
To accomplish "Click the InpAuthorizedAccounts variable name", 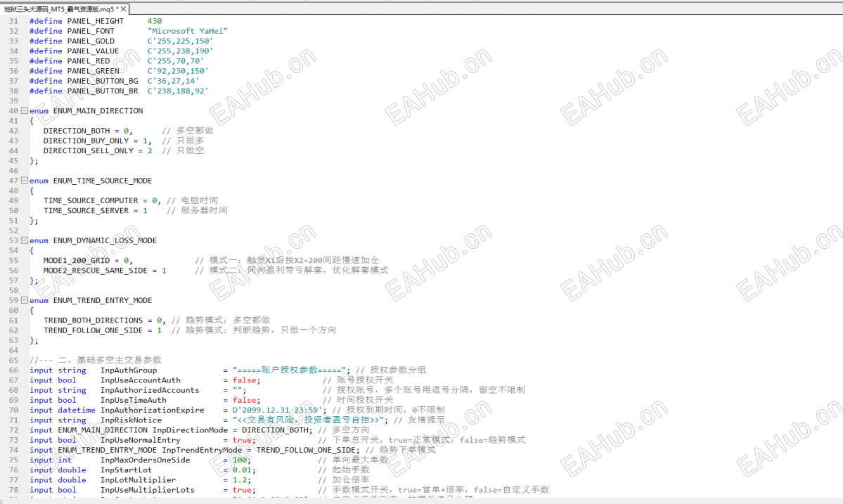I will point(150,390).
